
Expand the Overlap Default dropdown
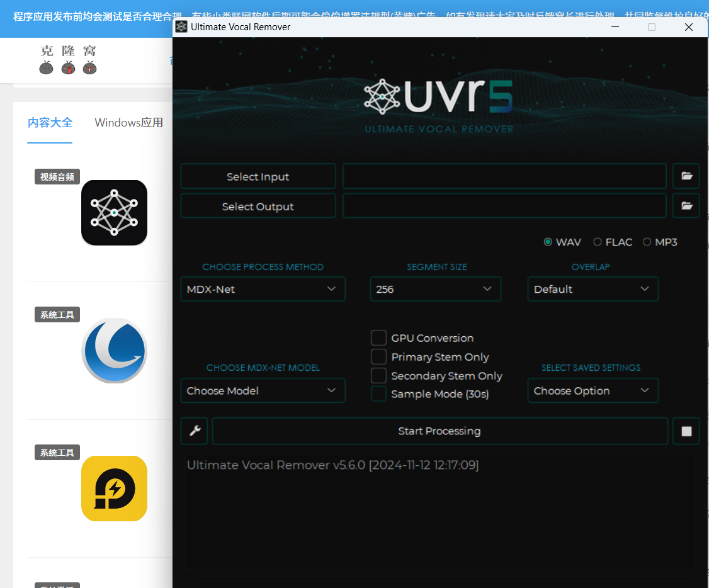[593, 289]
